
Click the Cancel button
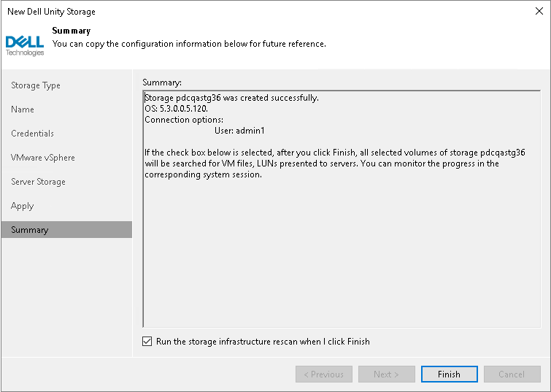point(512,374)
